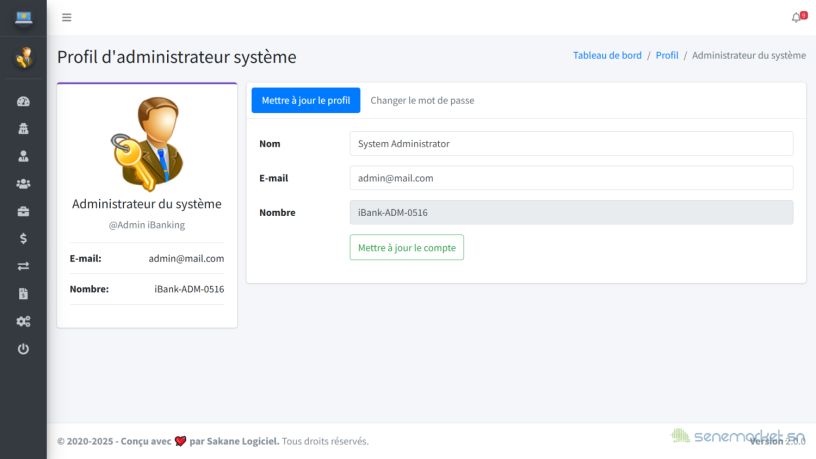Switch to Changer le mot de passe tab

[x=422, y=100]
